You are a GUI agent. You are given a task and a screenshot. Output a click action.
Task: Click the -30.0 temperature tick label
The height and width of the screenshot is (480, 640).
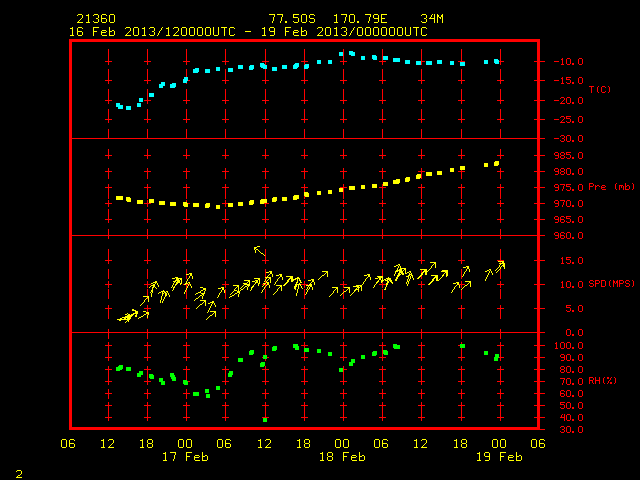pyautogui.click(x=568, y=139)
